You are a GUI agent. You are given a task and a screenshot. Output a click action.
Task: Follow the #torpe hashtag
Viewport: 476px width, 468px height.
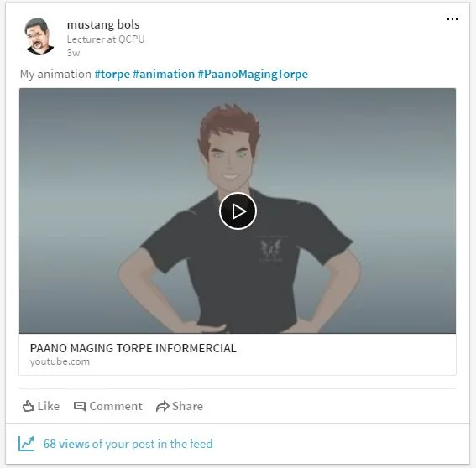click(x=112, y=74)
